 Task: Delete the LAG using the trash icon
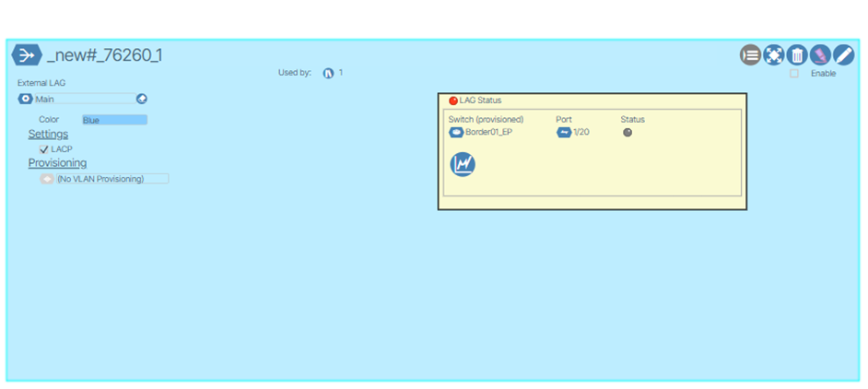coord(797,55)
